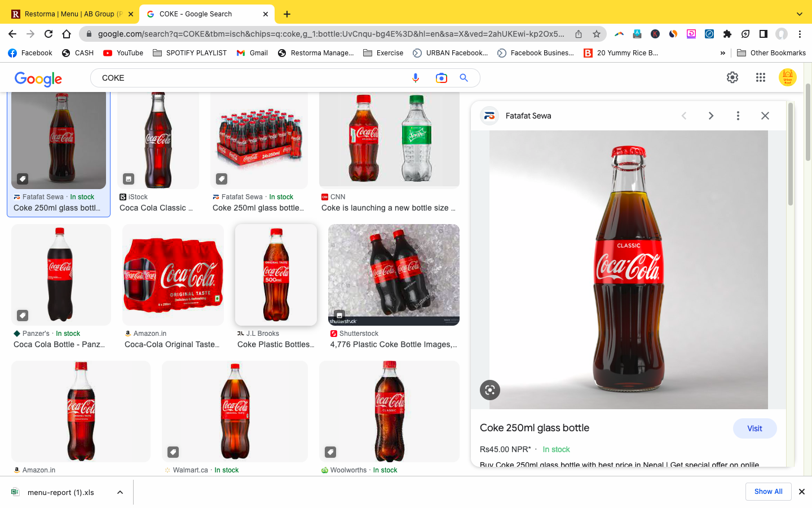Start voice search with microphone icon

pos(416,78)
